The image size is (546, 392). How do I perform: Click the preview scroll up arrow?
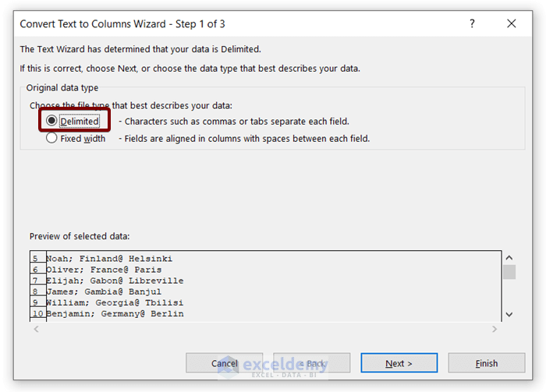[509, 258]
